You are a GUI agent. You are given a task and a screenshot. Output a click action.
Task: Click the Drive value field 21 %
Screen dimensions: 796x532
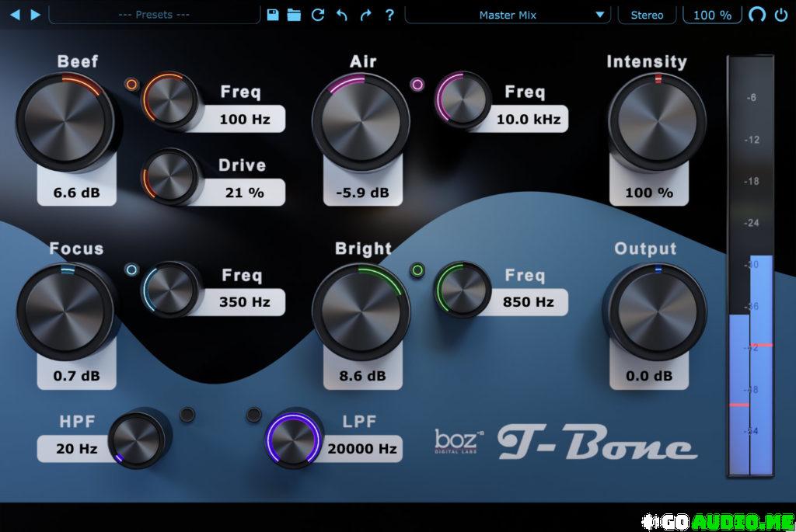(245, 193)
